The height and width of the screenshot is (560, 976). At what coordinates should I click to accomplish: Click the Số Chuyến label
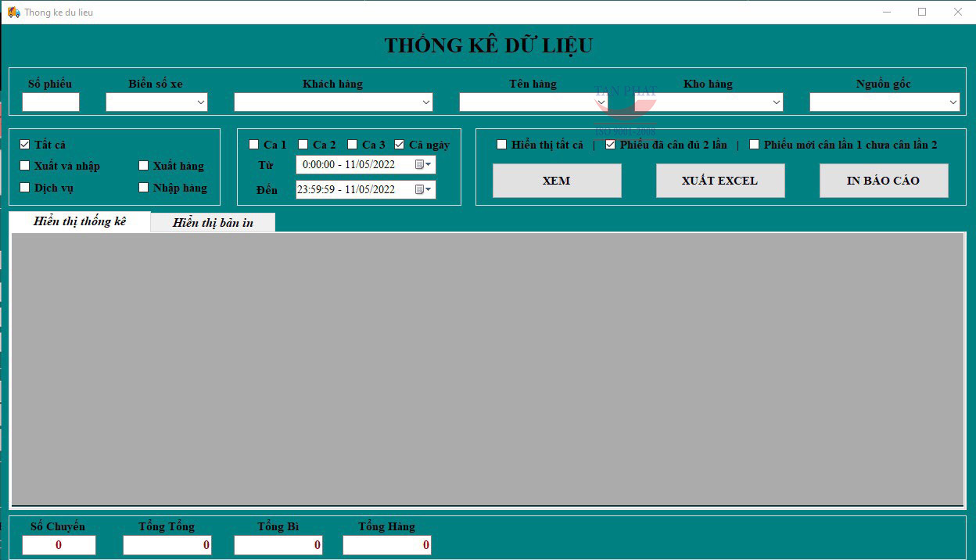point(58,526)
